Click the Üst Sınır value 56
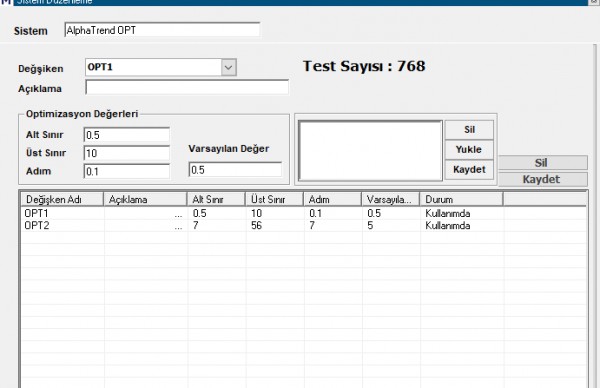The image size is (600, 388). pos(256,225)
